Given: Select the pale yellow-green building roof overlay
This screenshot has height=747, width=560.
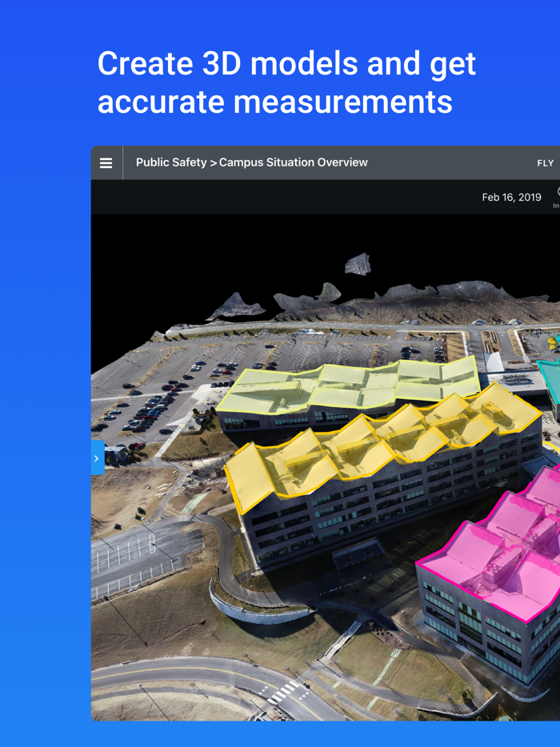Looking at the screenshot, I should 348,387.
